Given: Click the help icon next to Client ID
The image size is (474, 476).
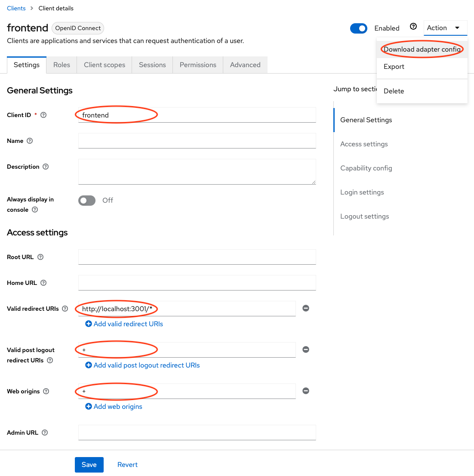Looking at the screenshot, I should tap(43, 115).
